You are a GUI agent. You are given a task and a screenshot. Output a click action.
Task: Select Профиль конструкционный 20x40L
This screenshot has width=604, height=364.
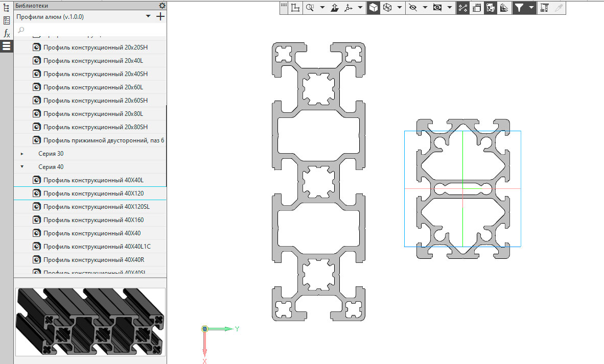point(93,61)
